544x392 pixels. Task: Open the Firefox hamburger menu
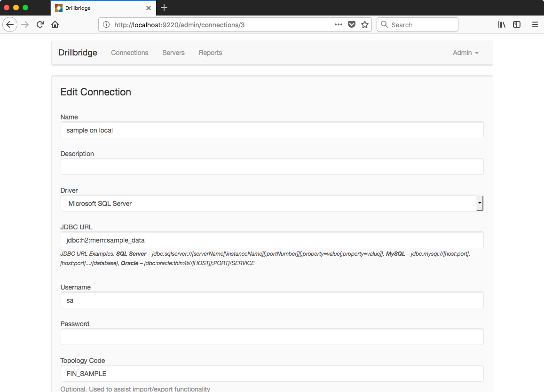[x=535, y=24]
